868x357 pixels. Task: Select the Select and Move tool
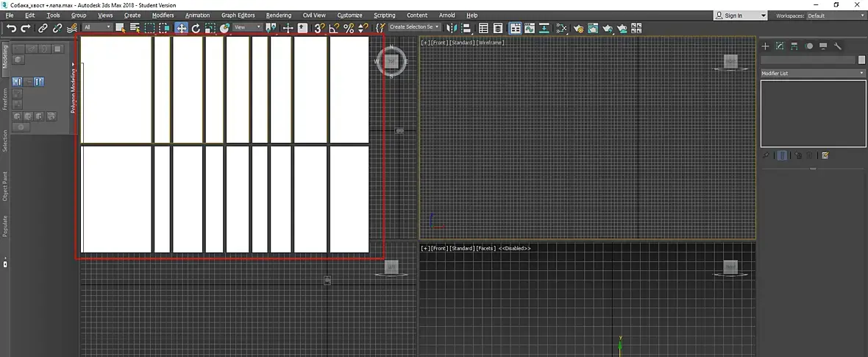[x=181, y=28]
